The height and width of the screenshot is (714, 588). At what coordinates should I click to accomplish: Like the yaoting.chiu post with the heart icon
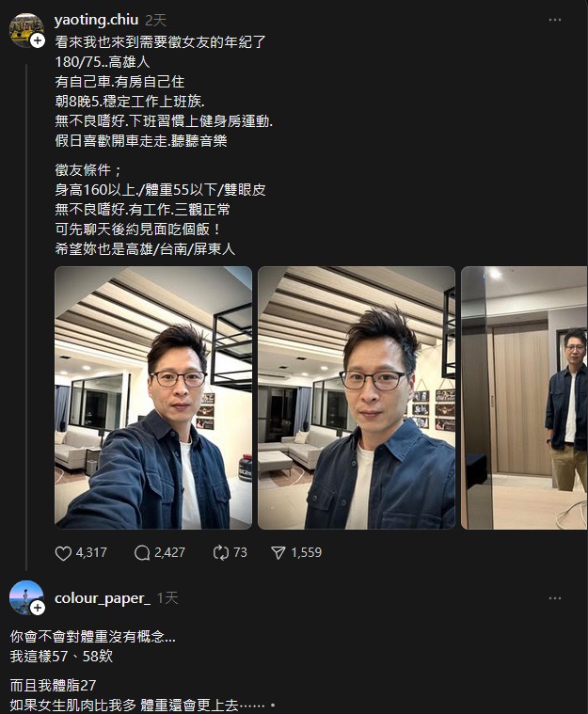pyautogui.click(x=63, y=553)
